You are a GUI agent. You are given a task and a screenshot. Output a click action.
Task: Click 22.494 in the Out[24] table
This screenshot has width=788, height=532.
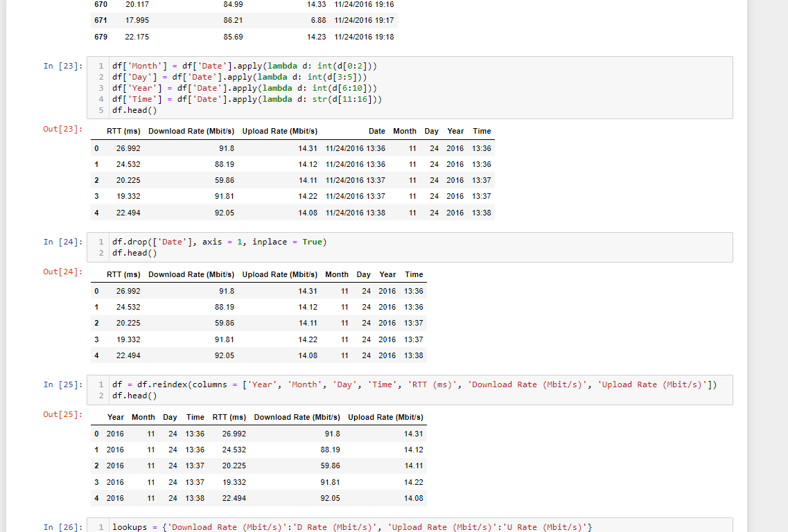pos(128,355)
